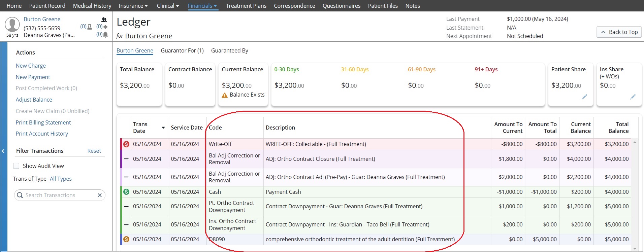Click the lab flask icon
The image size is (644, 252).
click(x=90, y=27)
